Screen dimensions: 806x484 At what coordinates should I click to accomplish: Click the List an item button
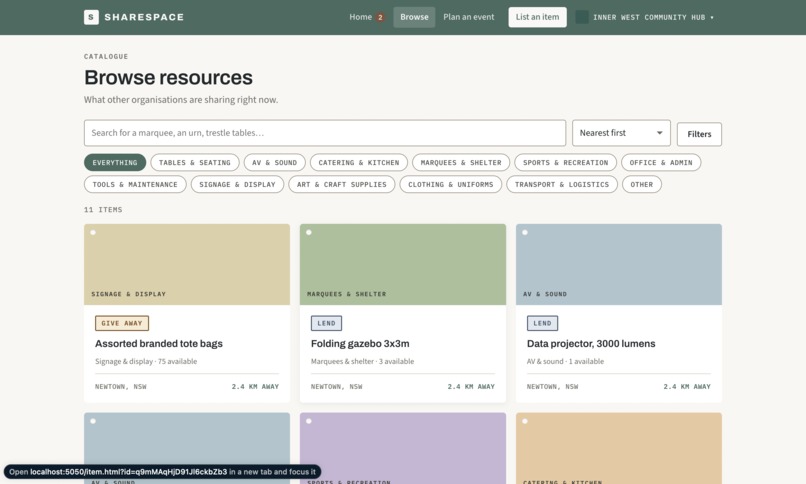coord(537,17)
